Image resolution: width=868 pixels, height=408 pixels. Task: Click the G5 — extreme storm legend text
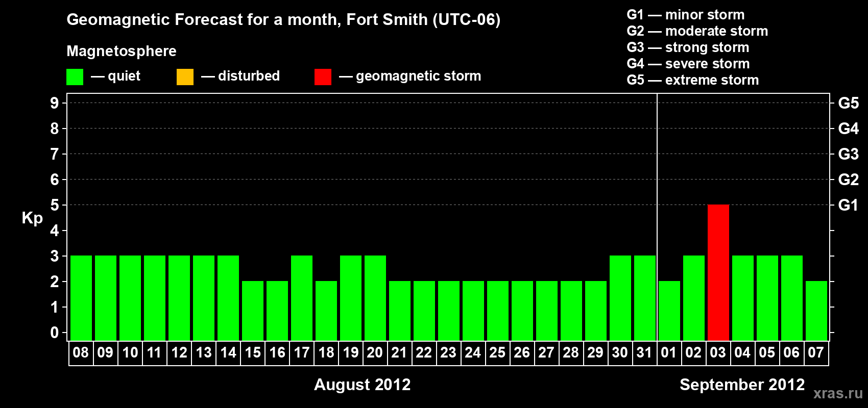click(x=693, y=80)
